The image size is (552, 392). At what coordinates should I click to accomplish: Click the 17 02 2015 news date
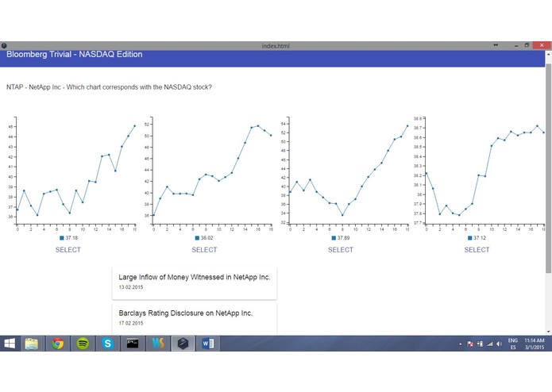pyautogui.click(x=130, y=323)
